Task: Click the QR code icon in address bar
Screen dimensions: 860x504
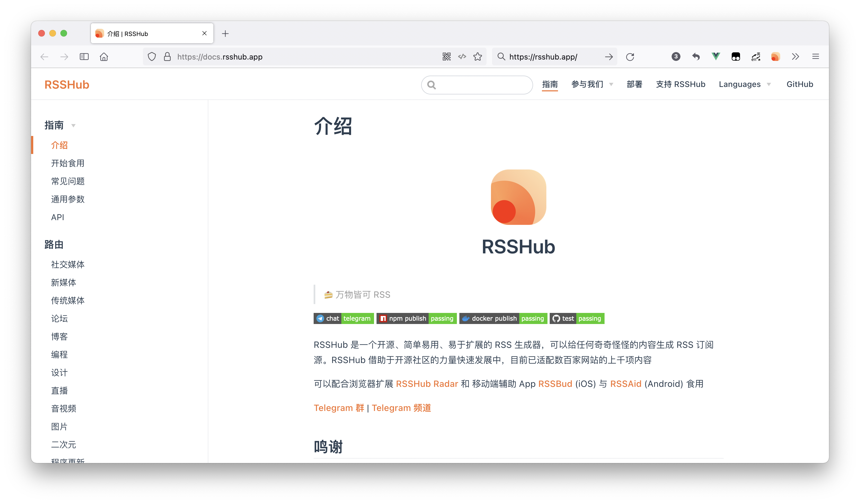Action: pos(446,56)
